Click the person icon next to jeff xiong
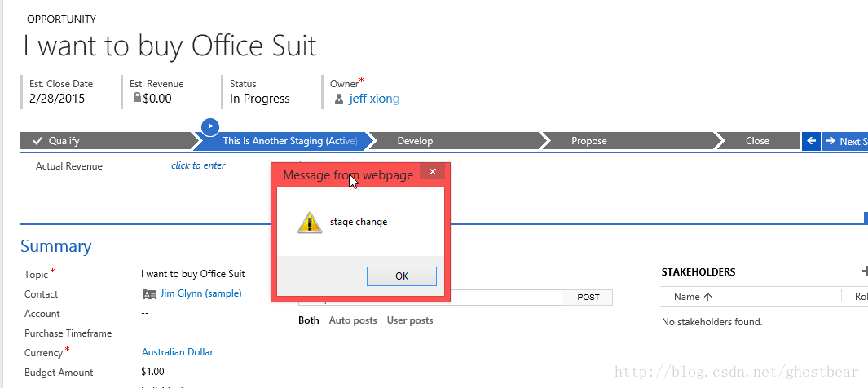Image resolution: width=868 pixels, height=388 pixels. [339, 99]
